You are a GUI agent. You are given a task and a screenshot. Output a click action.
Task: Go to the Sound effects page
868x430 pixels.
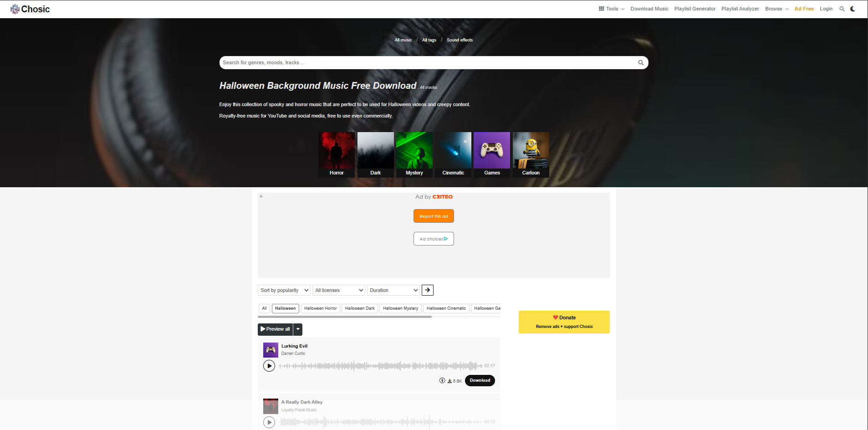(x=460, y=40)
